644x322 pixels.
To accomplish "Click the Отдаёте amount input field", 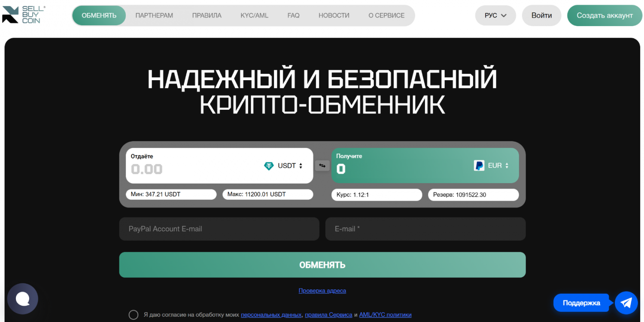I will [193, 169].
